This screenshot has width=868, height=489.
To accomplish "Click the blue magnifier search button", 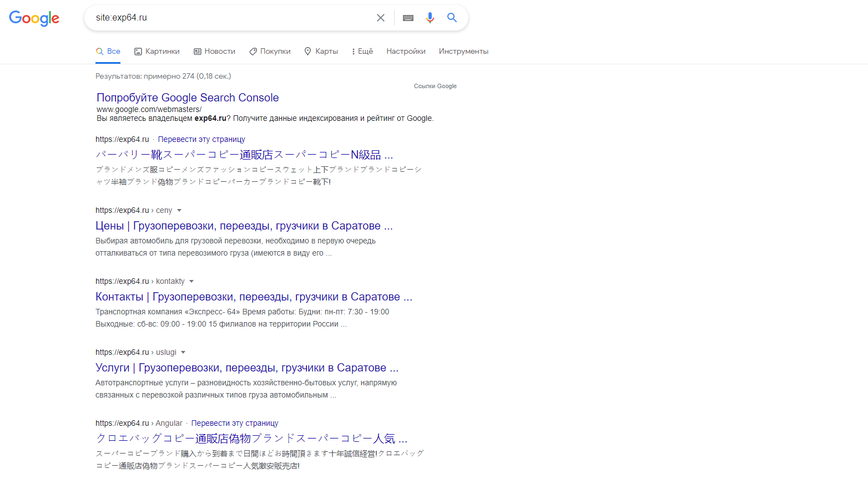I will click(x=452, y=18).
